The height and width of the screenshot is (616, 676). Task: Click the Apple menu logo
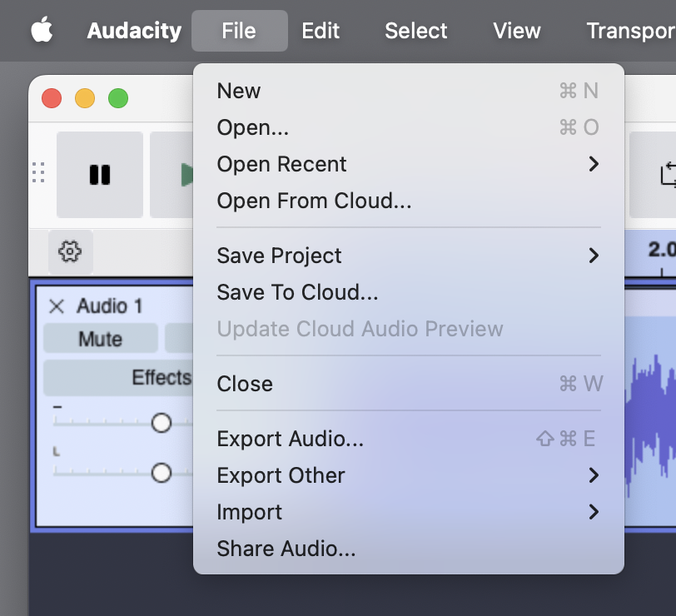[x=42, y=31]
